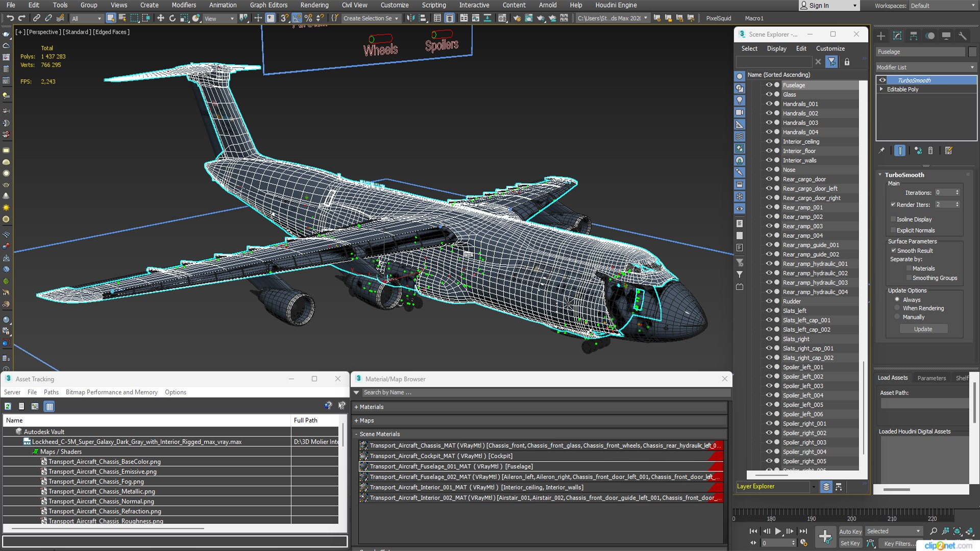Screen dimensions: 980x551
Task: Click the Redo arrow in main toolbar
Action: [21, 18]
